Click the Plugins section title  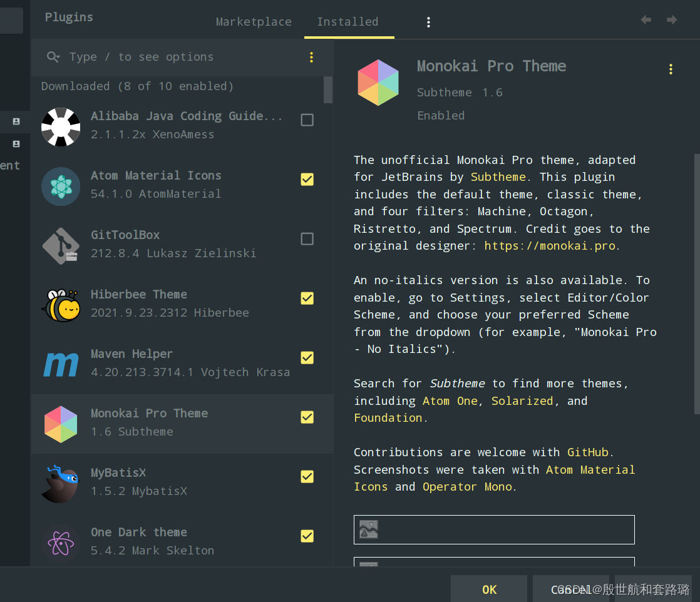[69, 17]
